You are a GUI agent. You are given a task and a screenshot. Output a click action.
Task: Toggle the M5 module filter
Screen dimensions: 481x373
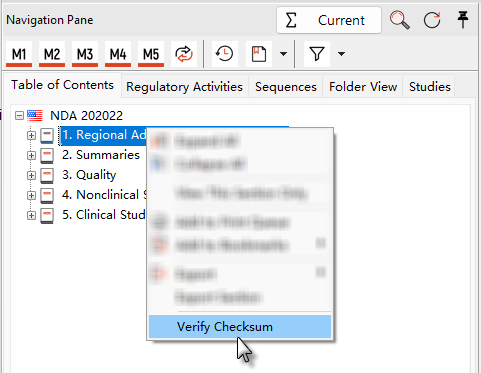(x=151, y=54)
